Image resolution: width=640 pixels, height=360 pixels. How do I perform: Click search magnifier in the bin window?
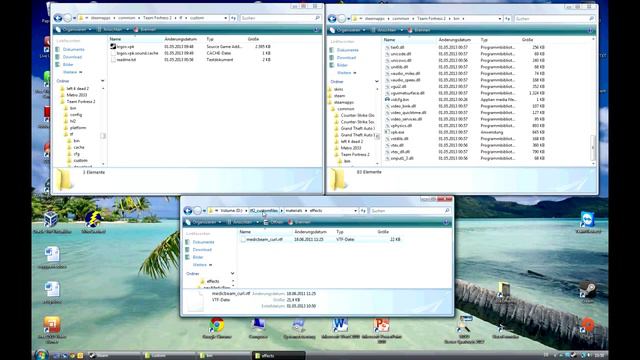(591, 19)
